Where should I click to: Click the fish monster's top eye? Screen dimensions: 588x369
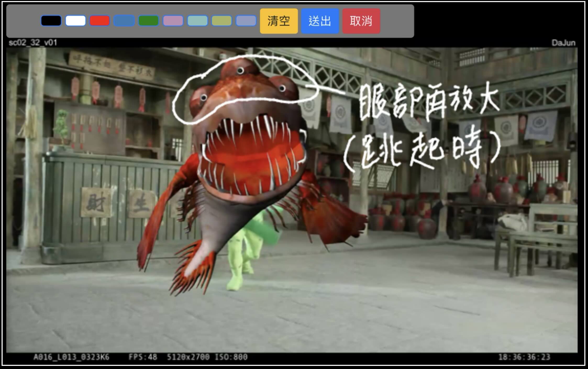click(x=240, y=70)
